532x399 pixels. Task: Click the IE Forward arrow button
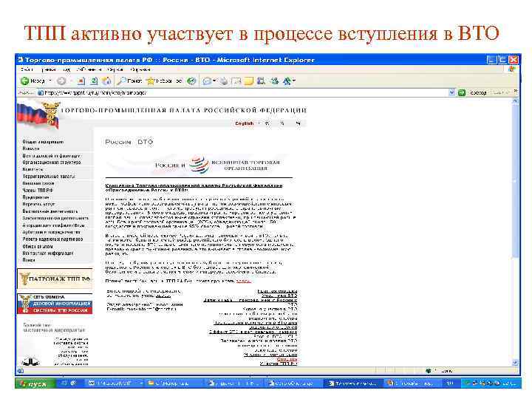pyautogui.click(x=61, y=81)
